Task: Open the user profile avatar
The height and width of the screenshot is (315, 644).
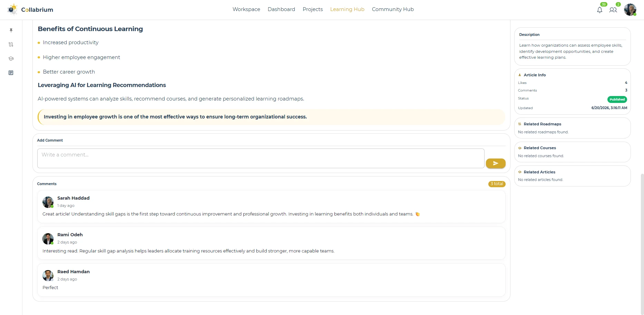Action: 630,10
